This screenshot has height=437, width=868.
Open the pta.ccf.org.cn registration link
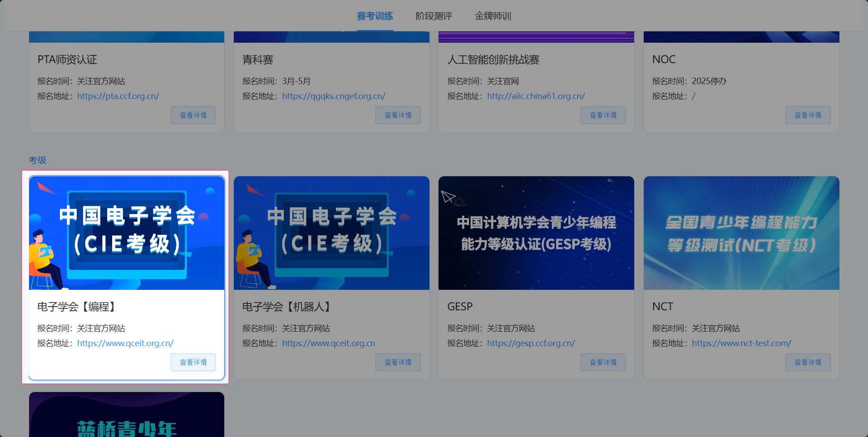[118, 96]
